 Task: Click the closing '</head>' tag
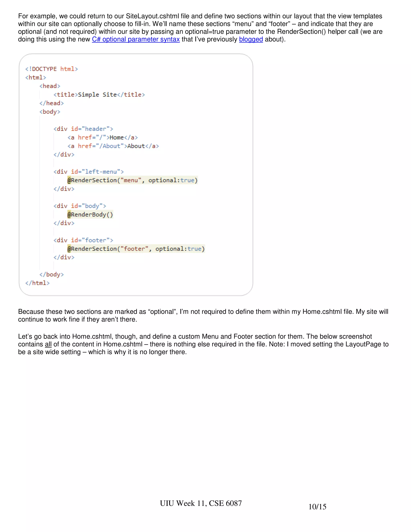coord(52,103)
